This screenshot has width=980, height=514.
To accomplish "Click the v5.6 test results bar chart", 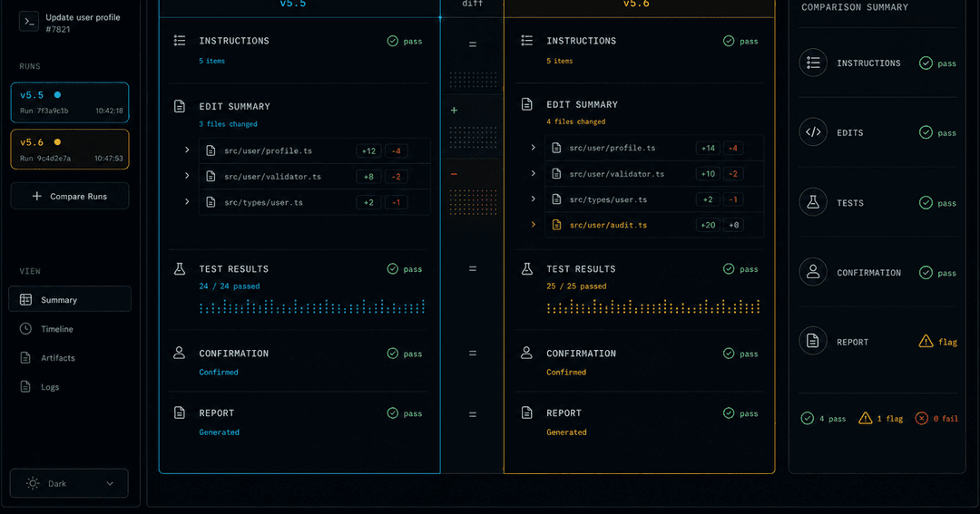I will click(653, 306).
